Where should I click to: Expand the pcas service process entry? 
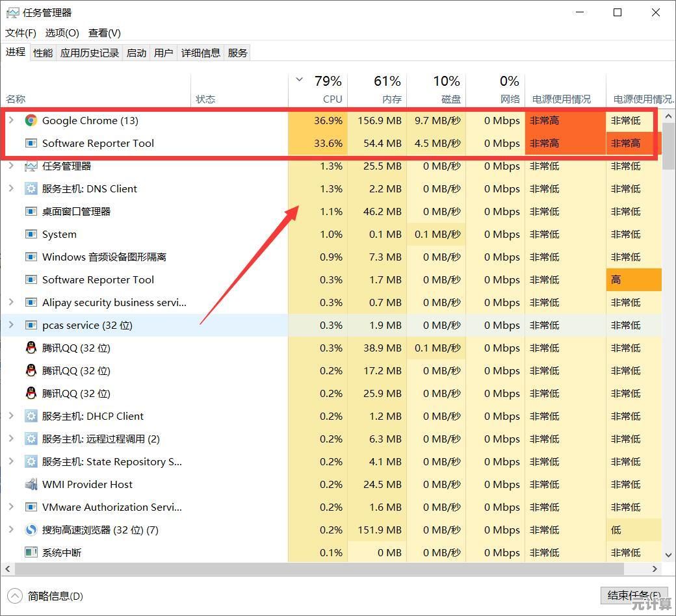tap(11, 325)
